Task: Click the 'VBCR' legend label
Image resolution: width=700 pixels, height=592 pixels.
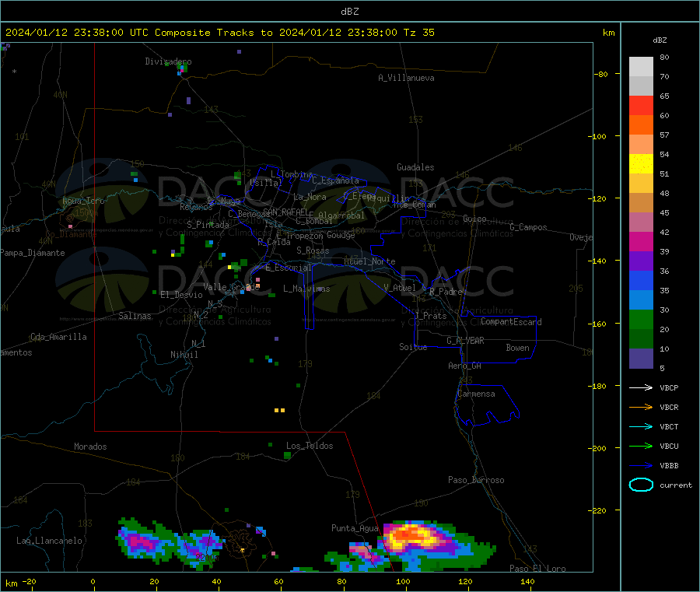Action: (669, 407)
